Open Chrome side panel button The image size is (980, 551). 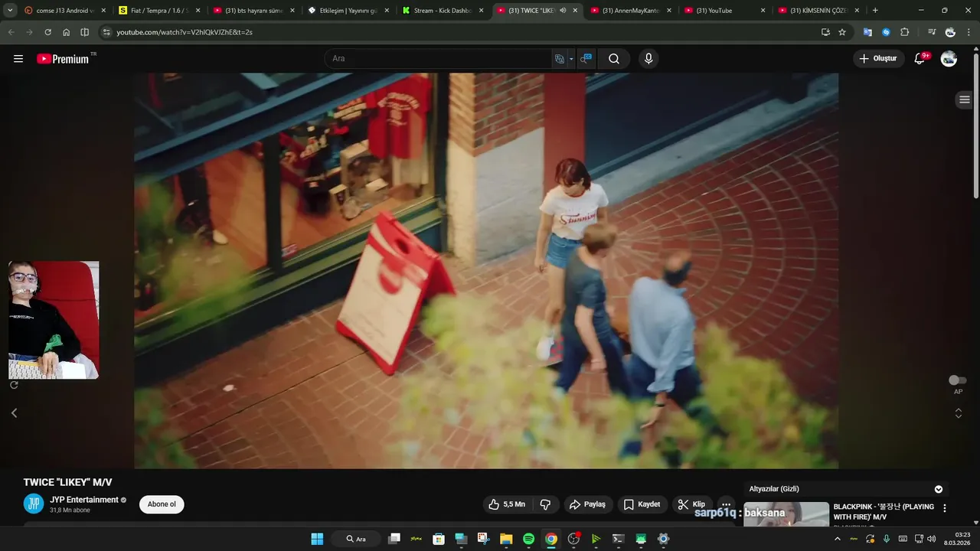point(84,32)
